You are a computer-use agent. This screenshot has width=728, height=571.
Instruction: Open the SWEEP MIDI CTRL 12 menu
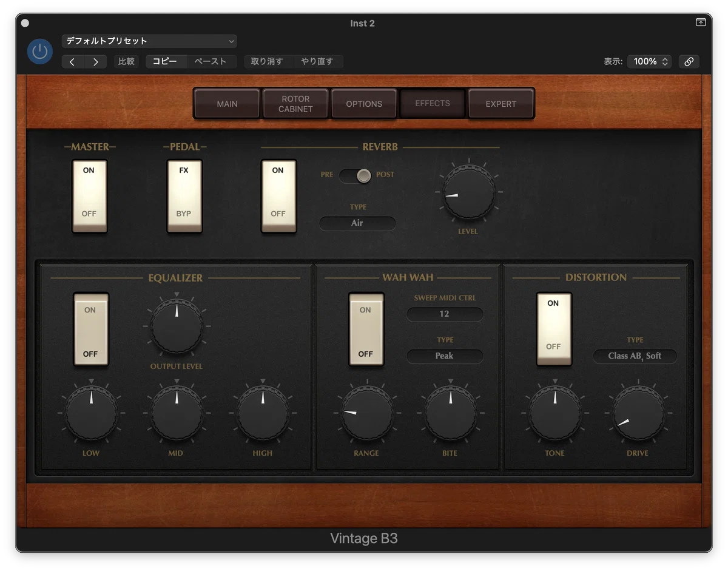point(445,314)
